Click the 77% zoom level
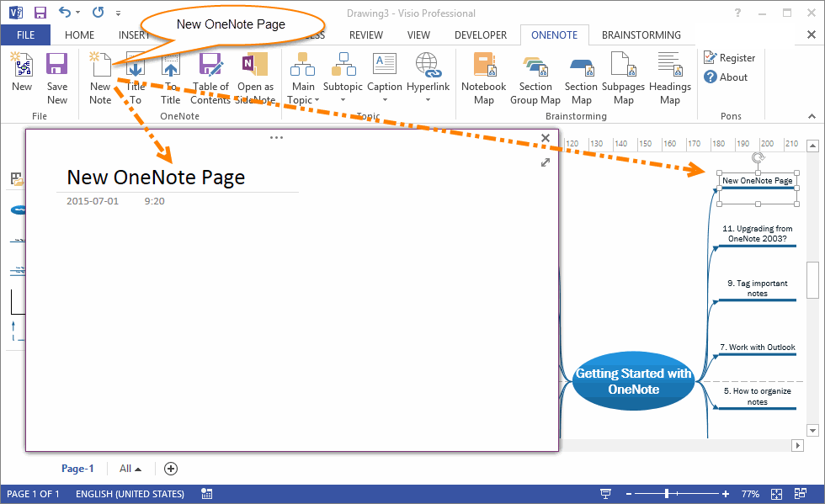Viewport: 825px width, 504px height. (750, 494)
